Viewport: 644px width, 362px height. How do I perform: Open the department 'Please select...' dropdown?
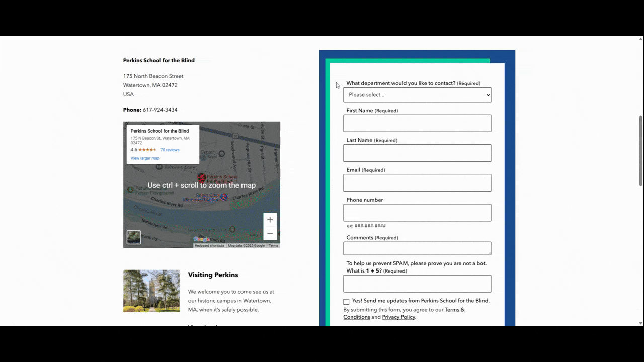point(417,95)
